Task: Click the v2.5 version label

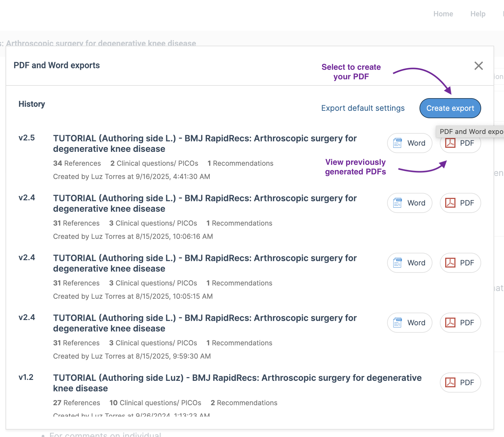Action: 27,138
